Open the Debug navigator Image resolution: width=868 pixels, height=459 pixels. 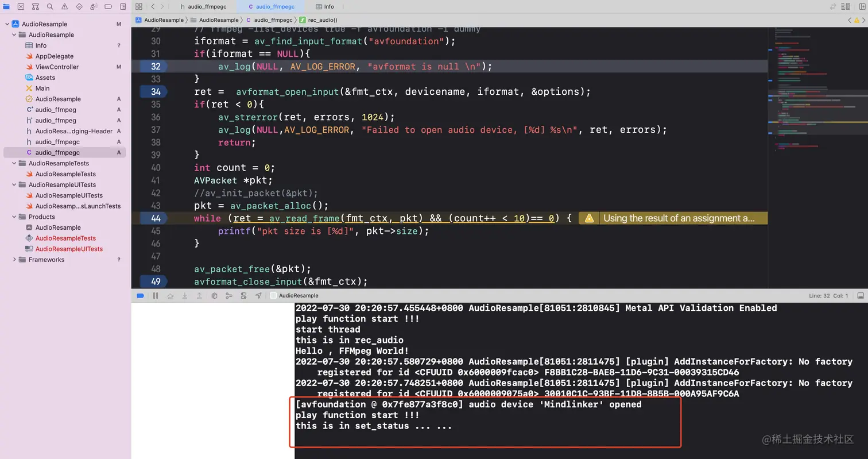coord(94,7)
